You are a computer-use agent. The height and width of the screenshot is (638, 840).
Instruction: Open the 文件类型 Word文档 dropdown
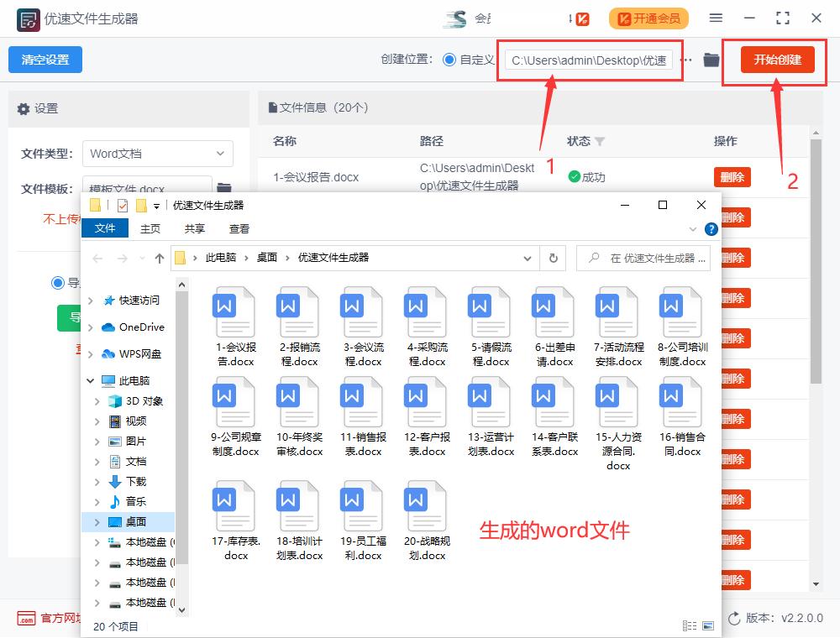[x=158, y=154]
